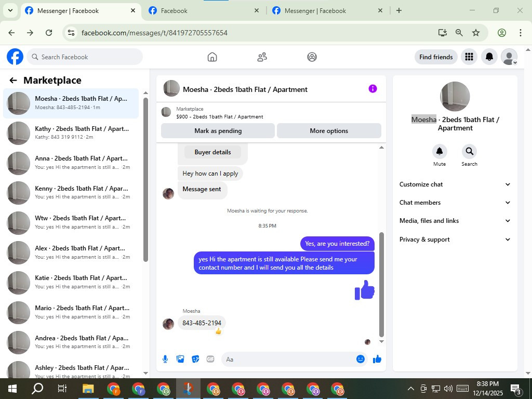532x399 pixels.
Task: Open the Windows Start button
Action: click(x=12, y=389)
